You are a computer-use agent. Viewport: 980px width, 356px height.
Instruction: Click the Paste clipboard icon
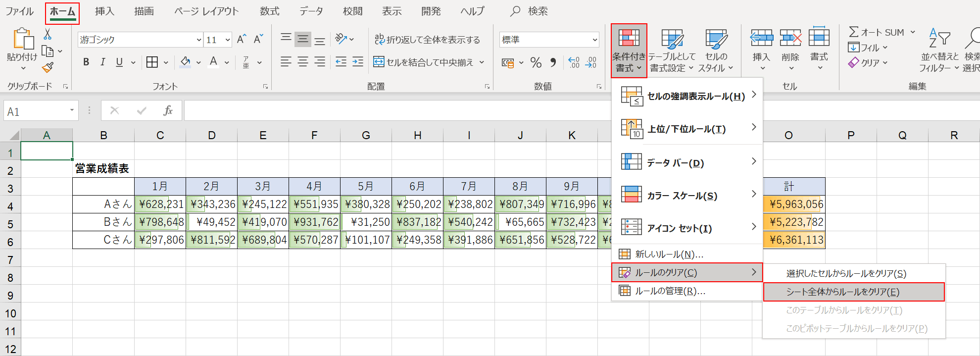[23, 39]
